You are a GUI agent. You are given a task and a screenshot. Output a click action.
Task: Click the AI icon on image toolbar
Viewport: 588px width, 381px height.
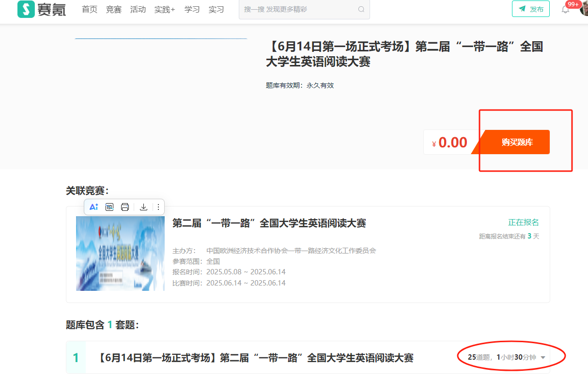[x=94, y=207]
